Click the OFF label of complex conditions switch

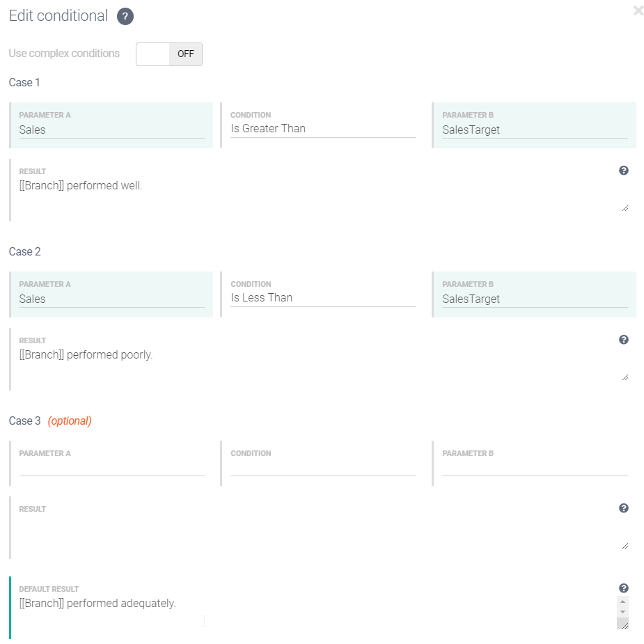click(x=184, y=54)
